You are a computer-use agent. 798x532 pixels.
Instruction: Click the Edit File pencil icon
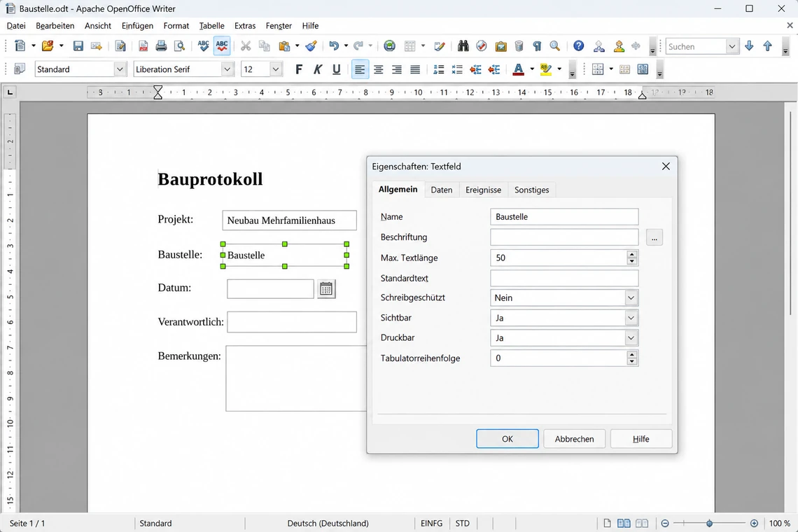click(x=120, y=46)
